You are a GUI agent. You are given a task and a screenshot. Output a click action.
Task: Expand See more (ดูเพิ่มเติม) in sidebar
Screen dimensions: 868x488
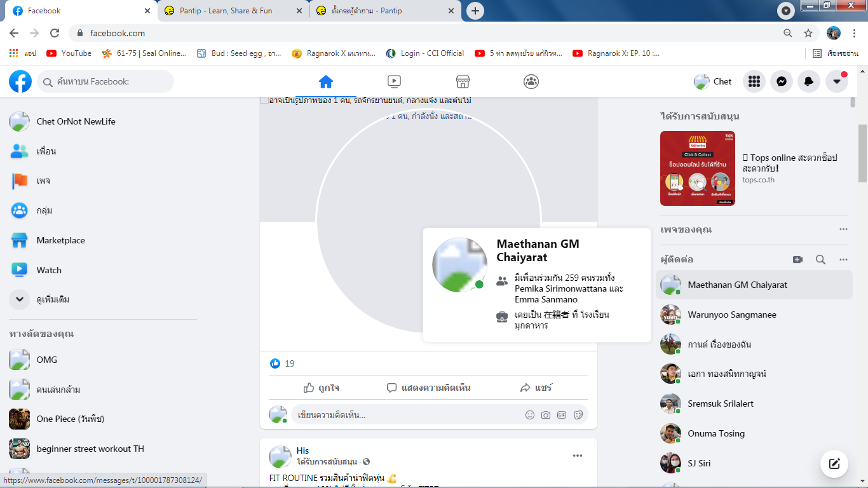tap(102, 299)
